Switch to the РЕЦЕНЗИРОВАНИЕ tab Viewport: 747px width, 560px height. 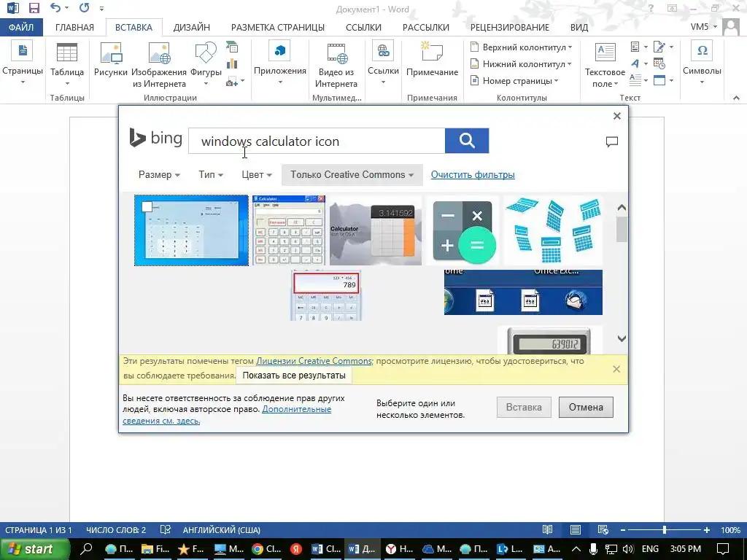pyautogui.click(x=510, y=27)
